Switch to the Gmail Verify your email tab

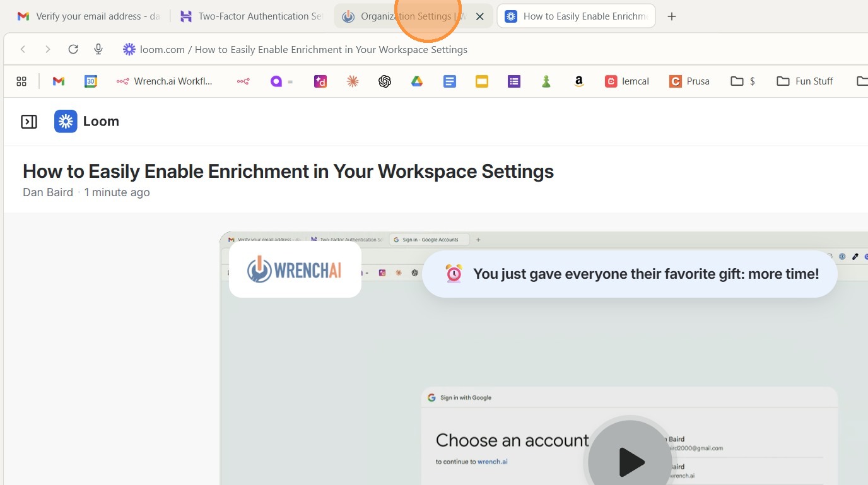(x=88, y=16)
